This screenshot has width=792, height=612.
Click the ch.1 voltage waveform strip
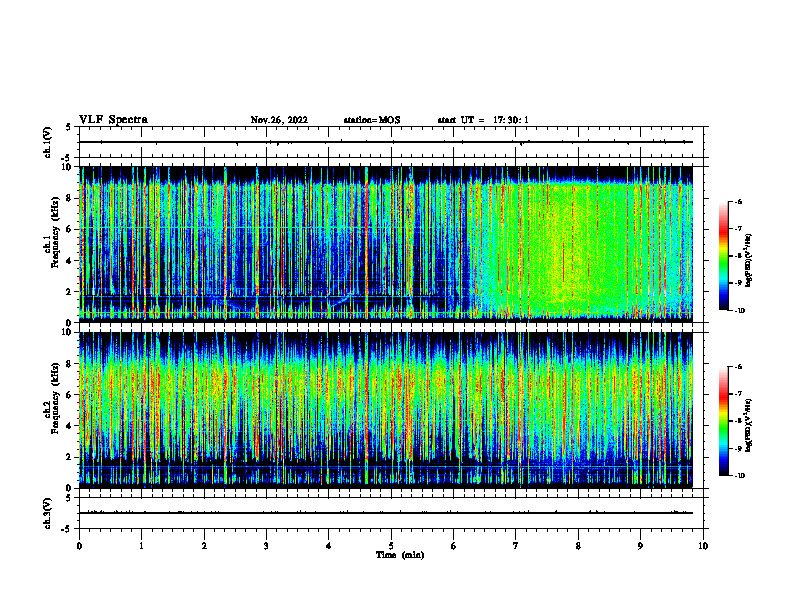(391, 142)
